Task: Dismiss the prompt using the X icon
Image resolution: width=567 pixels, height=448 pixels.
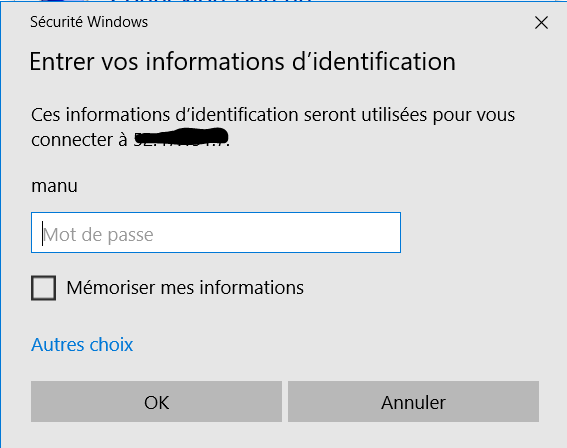Action: 541,23
